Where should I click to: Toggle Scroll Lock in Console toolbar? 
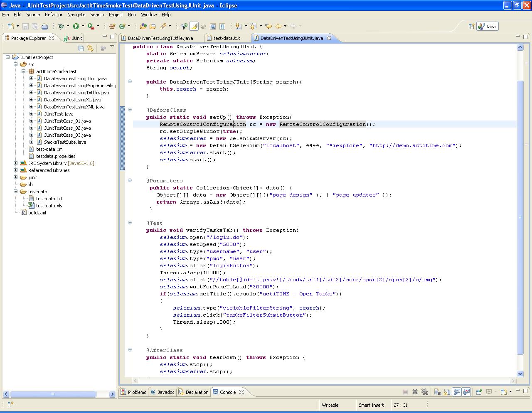[447, 392]
